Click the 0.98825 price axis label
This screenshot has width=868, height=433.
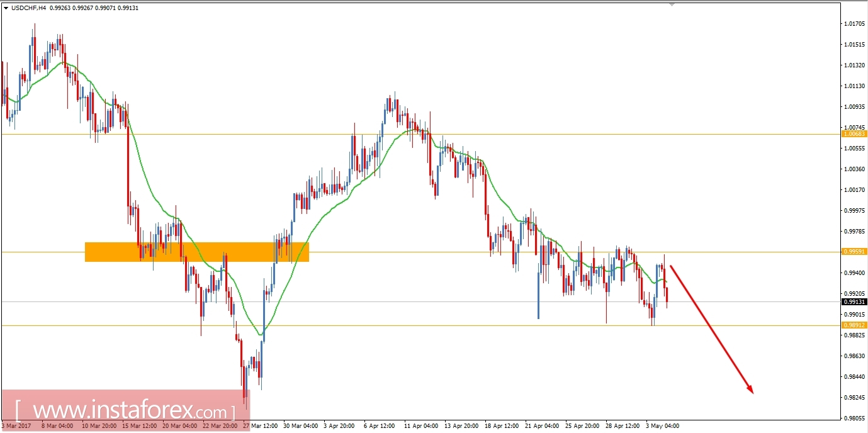(855, 335)
